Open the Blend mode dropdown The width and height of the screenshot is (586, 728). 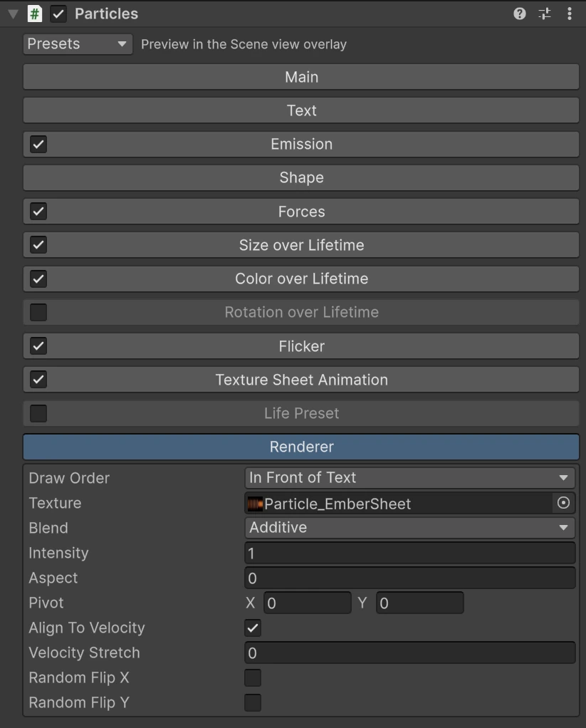pos(409,528)
